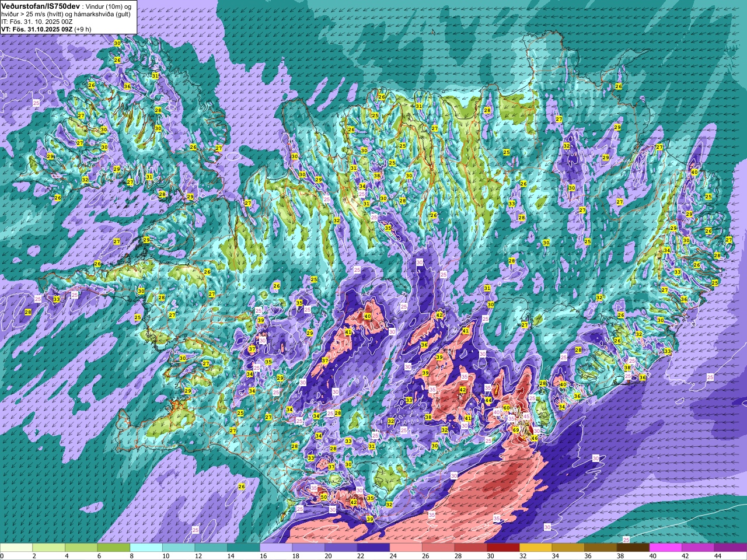
Task: Pick the red 28–30 legend swatch
Action: click(x=470, y=548)
